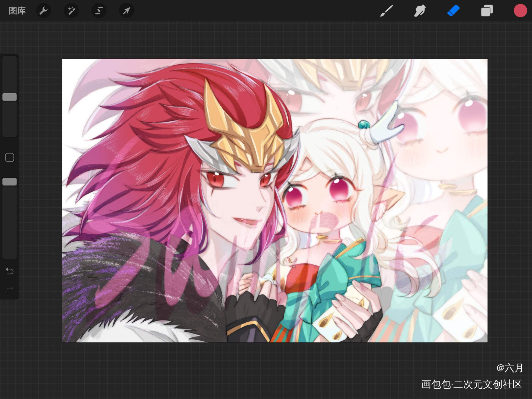This screenshot has width=532, height=399.
Task: Activate the Selection S-shaped tool
Action: (x=99, y=11)
